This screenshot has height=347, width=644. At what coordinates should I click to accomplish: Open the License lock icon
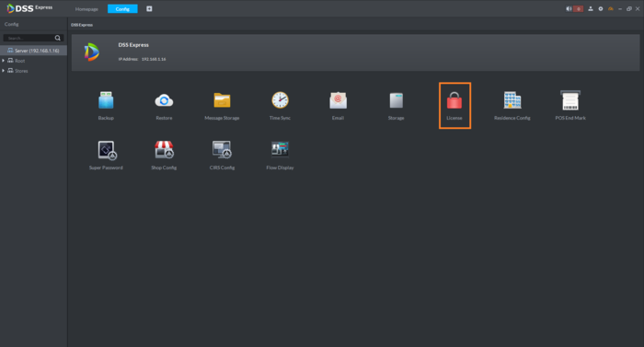(454, 100)
